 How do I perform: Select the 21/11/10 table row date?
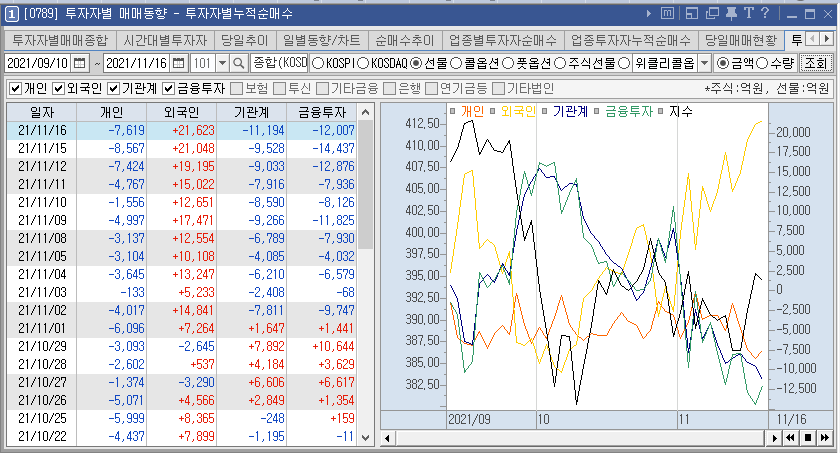click(x=42, y=202)
